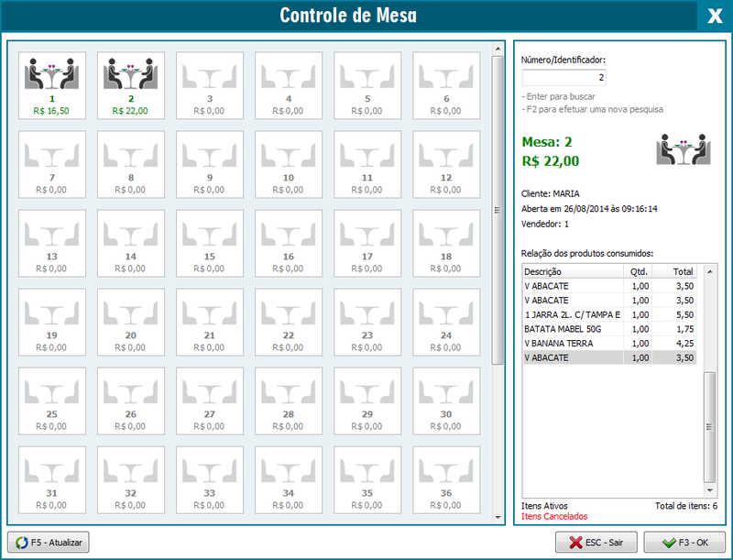Click the Total column header
Viewport: 733px width, 560px height.
click(683, 271)
